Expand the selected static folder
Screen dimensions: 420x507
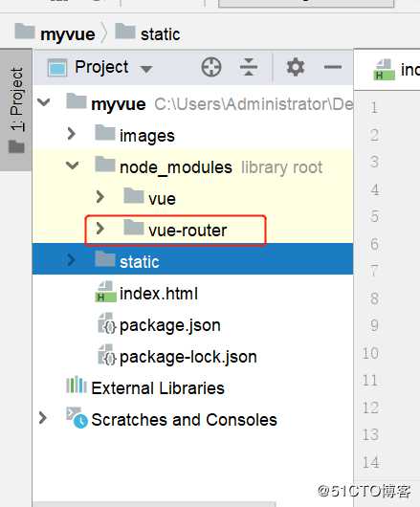tap(71, 259)
